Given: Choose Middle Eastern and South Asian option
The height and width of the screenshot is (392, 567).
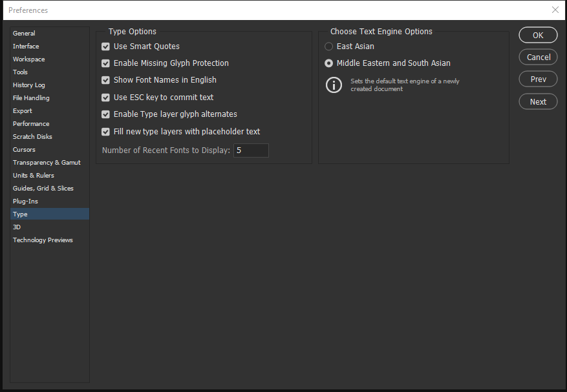Looking at the screenshot, I should pyautogui.click(x=329, y=63).
